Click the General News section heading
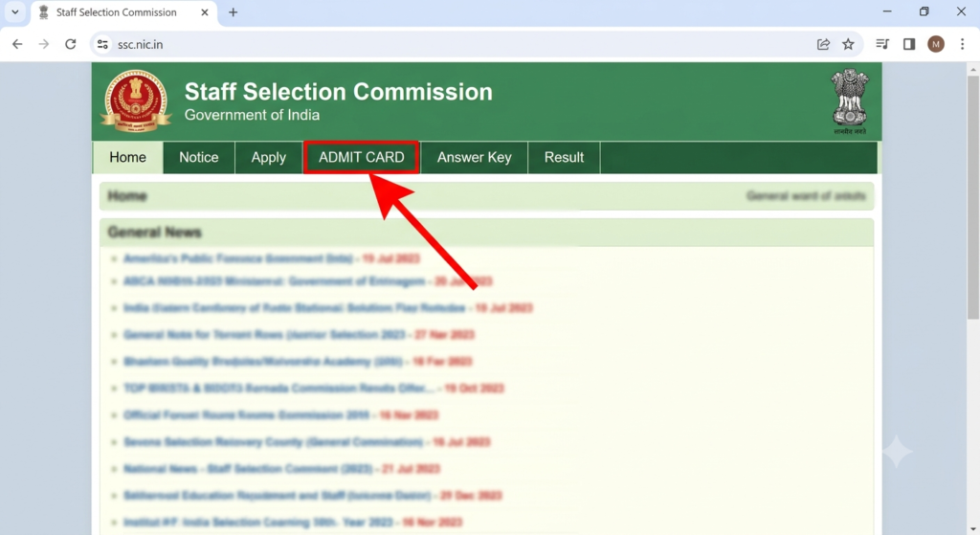 [x=154, y=233]
